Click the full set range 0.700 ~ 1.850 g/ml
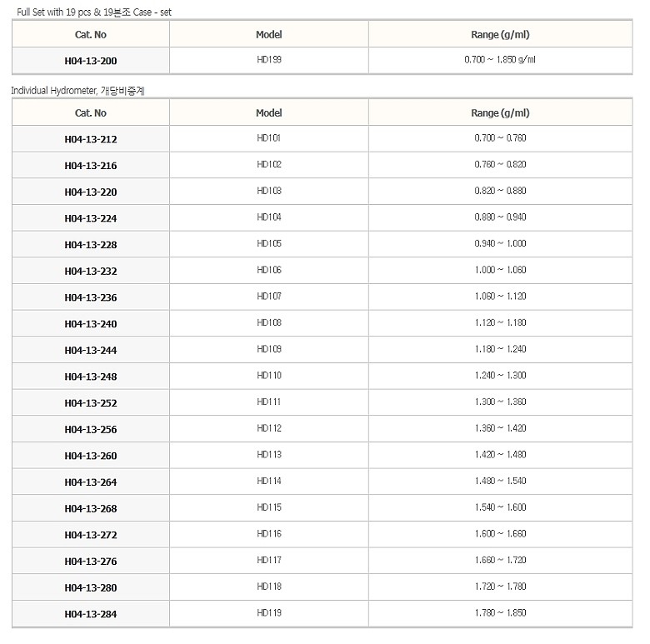This screenshot has height=644, width=650. [x=500, y=60]
